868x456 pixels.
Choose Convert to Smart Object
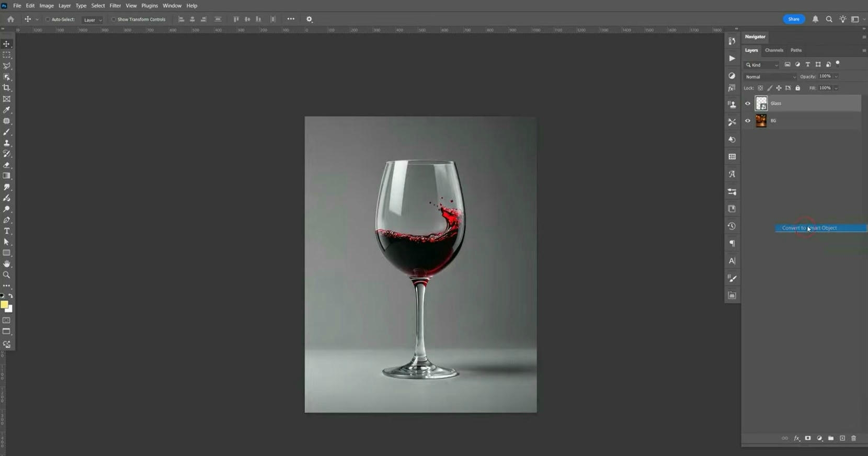point(821,228)
